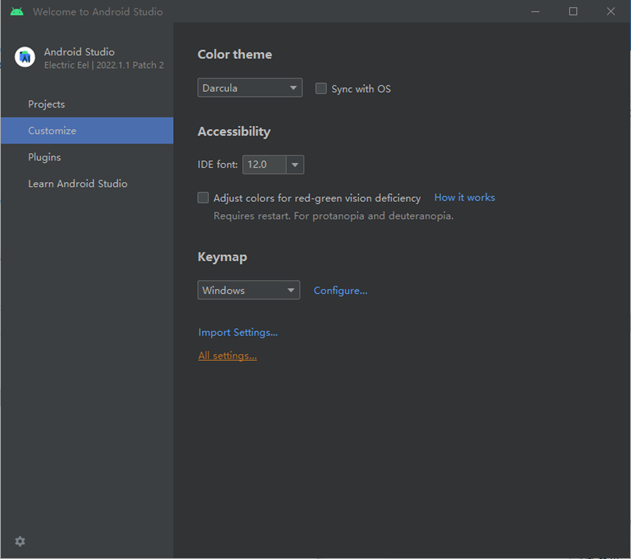Open the All settings link

[x=227, y=356]
